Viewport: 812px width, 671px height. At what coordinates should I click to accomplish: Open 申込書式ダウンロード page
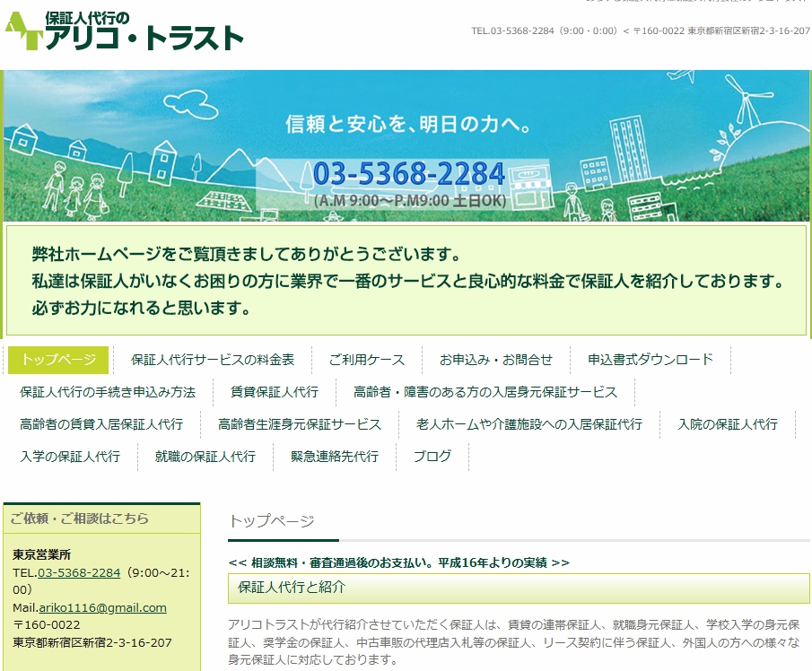[x=650, y=360]
